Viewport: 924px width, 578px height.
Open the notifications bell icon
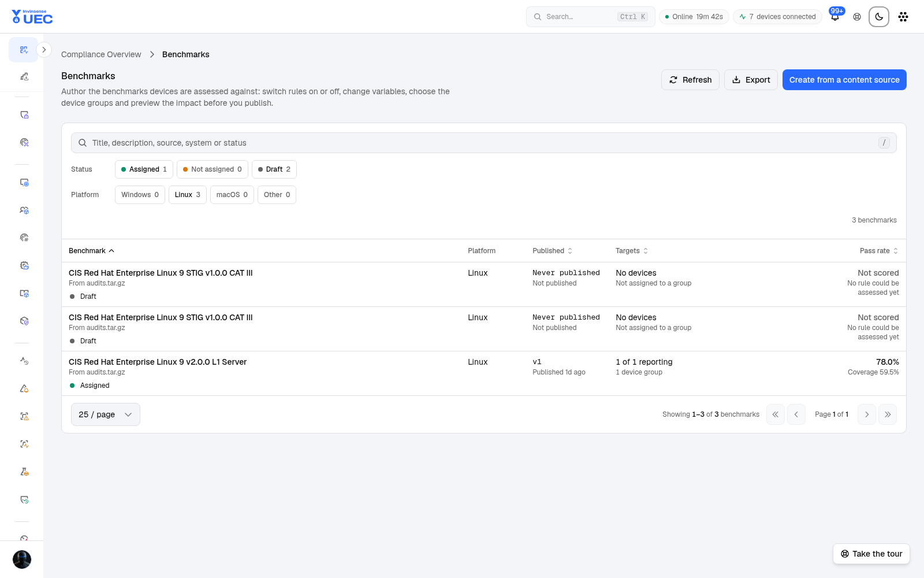click(835, 17)
